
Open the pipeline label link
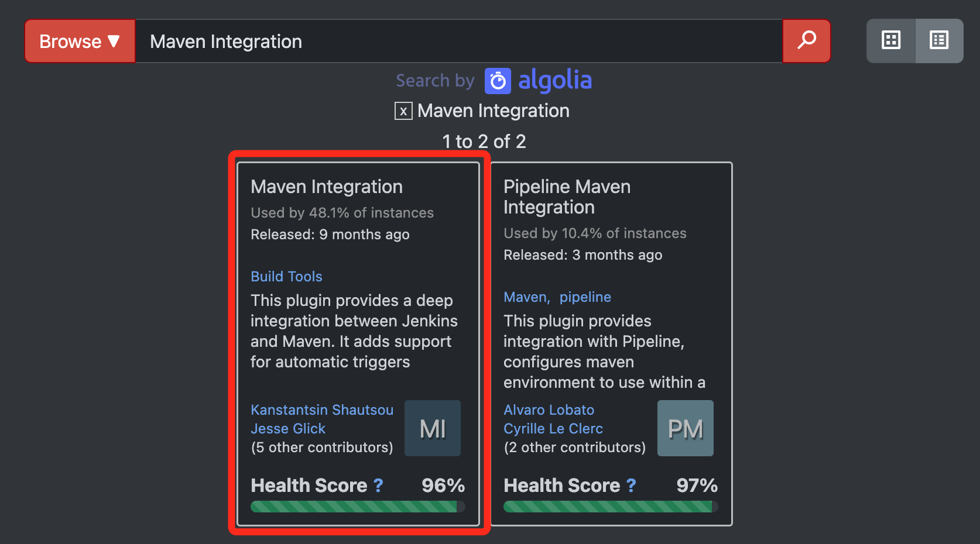585,297
